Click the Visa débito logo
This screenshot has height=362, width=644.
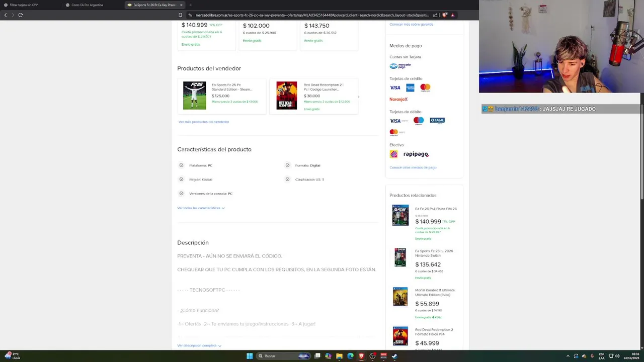(398, 121)
